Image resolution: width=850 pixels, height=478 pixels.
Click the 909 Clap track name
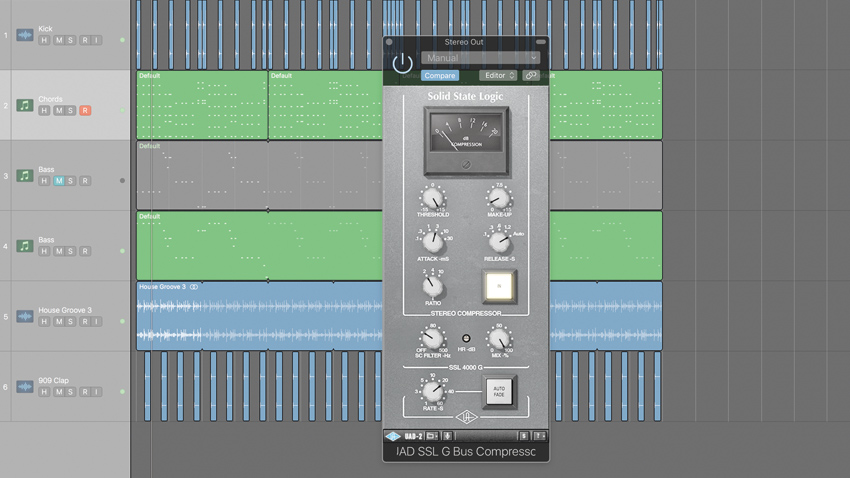(x=53, y=380)
